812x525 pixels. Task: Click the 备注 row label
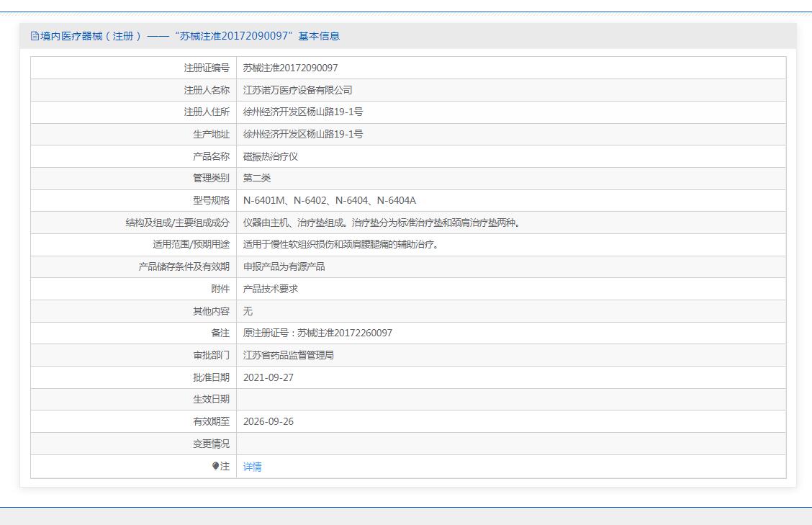(x=220, y=333)
